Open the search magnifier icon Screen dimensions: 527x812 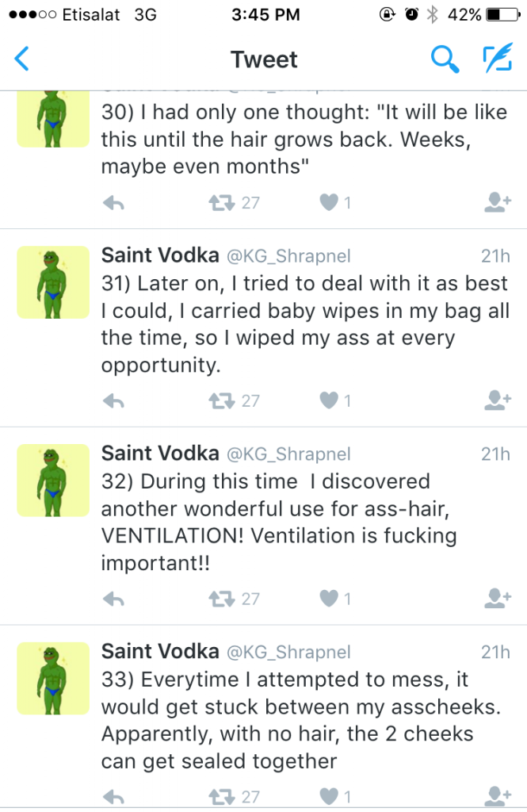tap(445, 59)
